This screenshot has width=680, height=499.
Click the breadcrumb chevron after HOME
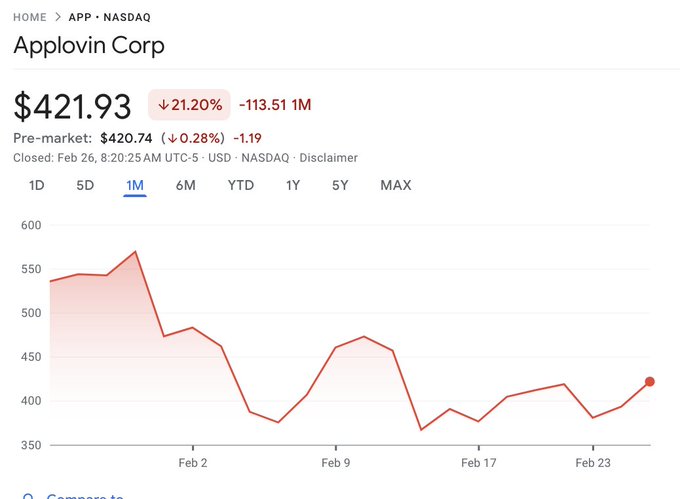[57, 18]
